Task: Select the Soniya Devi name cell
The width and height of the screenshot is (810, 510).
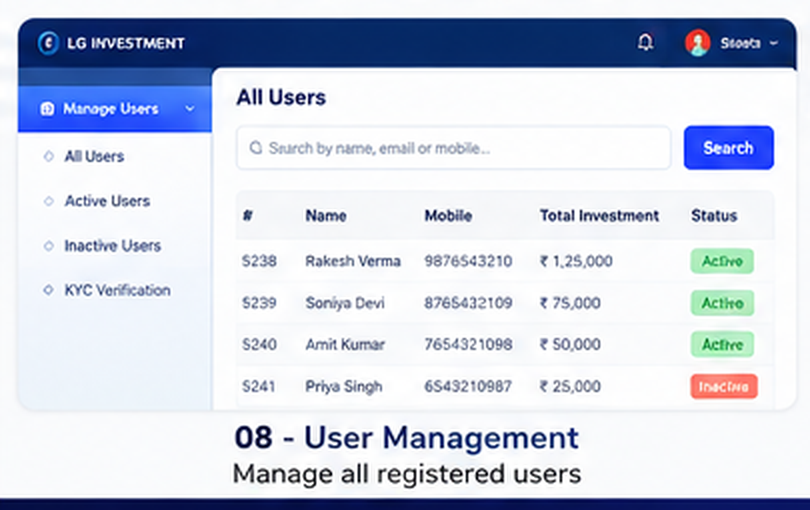Action: point(345,303)
